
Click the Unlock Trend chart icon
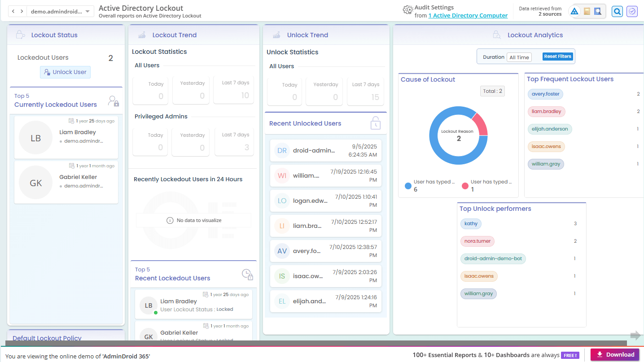276,35
